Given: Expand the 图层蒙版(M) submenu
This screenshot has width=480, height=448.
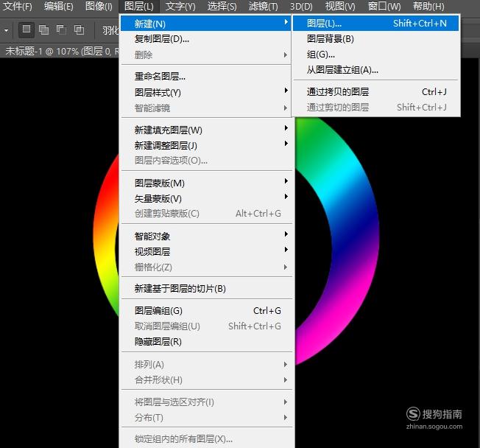Looking at the screenshot, I should [x=205, y=183].
